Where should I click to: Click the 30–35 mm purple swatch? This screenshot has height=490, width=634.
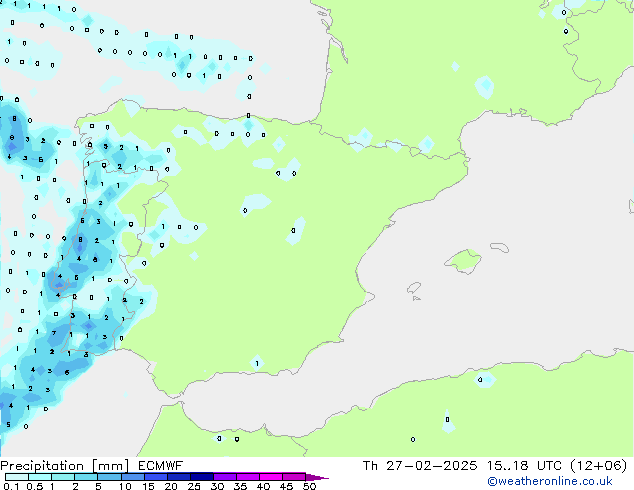point(224,477)
